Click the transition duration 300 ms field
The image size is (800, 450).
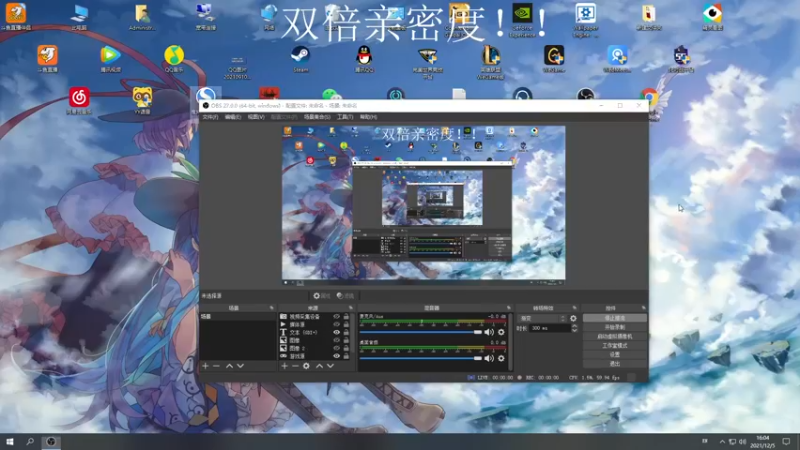549,329
